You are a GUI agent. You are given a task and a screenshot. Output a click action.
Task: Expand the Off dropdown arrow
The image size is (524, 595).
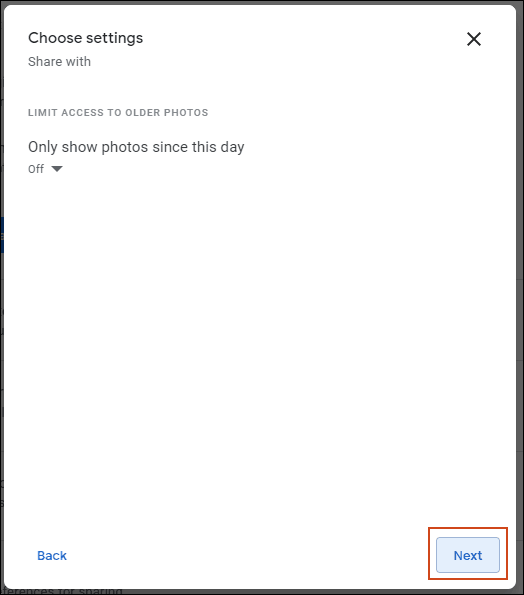click(x=57, y=169)
